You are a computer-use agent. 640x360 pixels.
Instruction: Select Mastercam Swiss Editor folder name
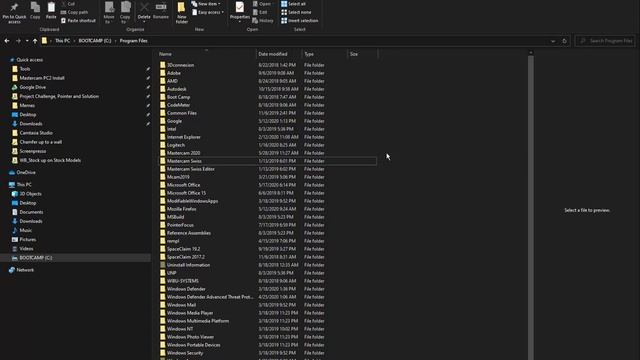pos(191,169)
